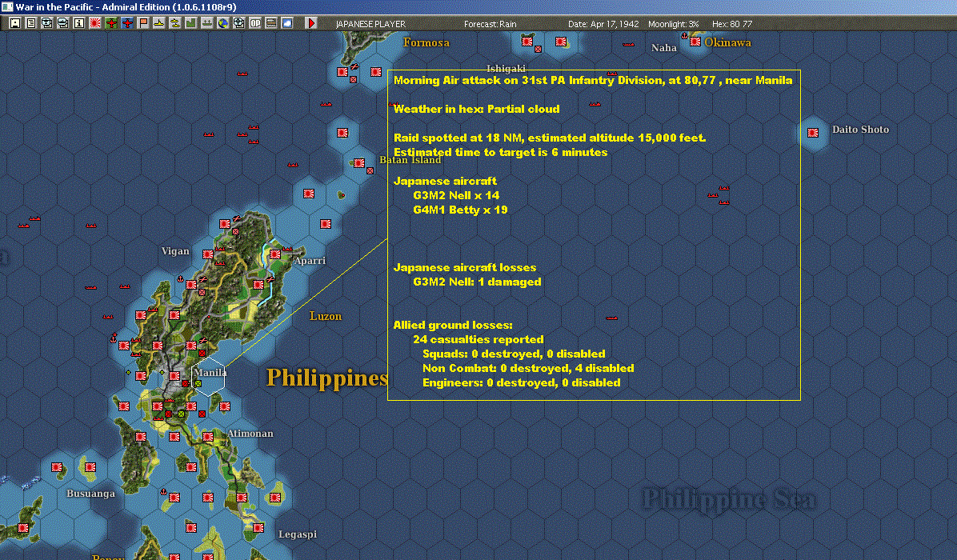Select the right Busuanga island flag
Viewport: 957px width, 560px height.
(x=90, y=466)
